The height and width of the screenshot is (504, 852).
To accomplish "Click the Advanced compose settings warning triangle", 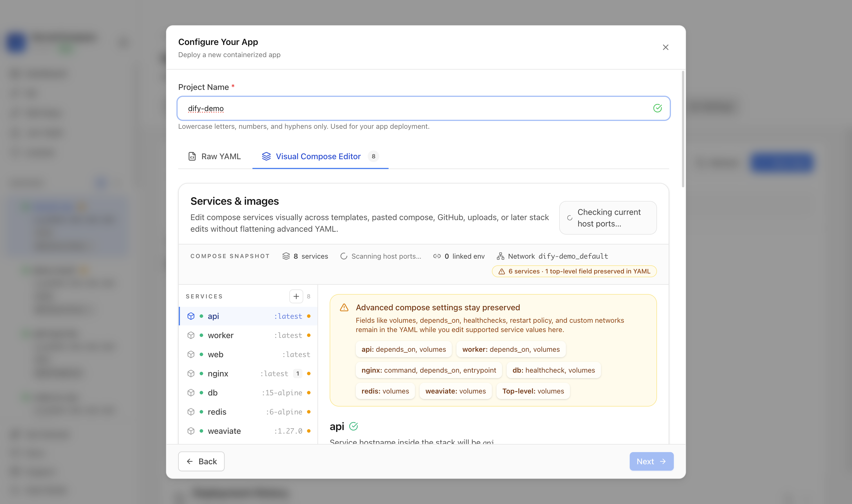I will (344, 307).
